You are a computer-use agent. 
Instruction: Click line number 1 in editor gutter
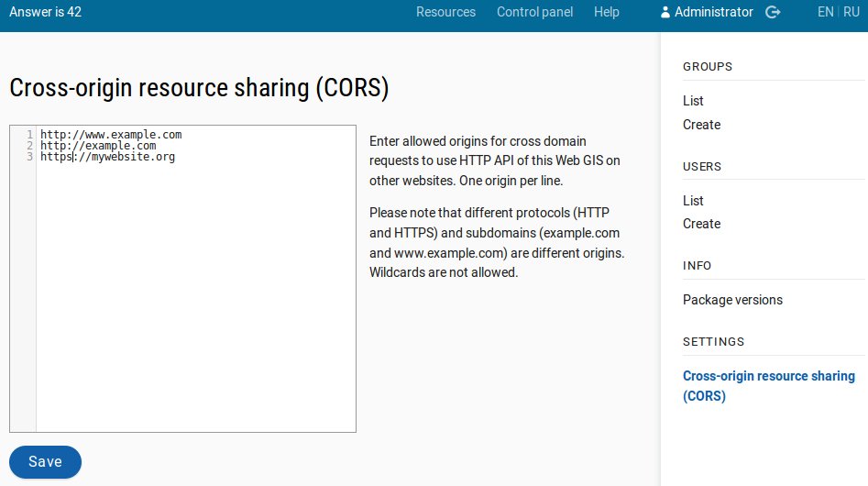(30, 135)
